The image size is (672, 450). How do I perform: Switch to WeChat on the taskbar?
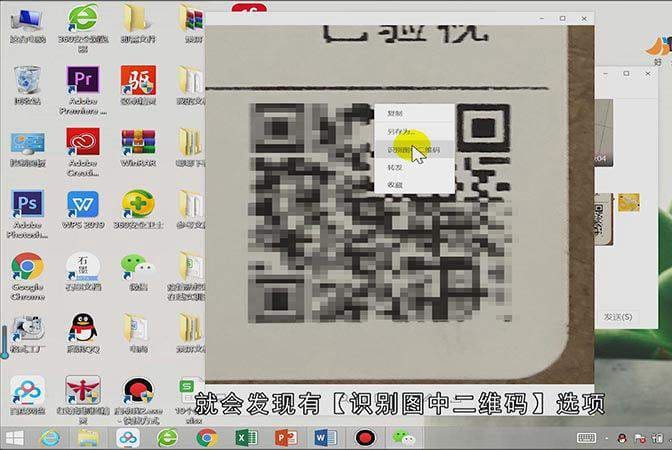click(x=404, y=438)
